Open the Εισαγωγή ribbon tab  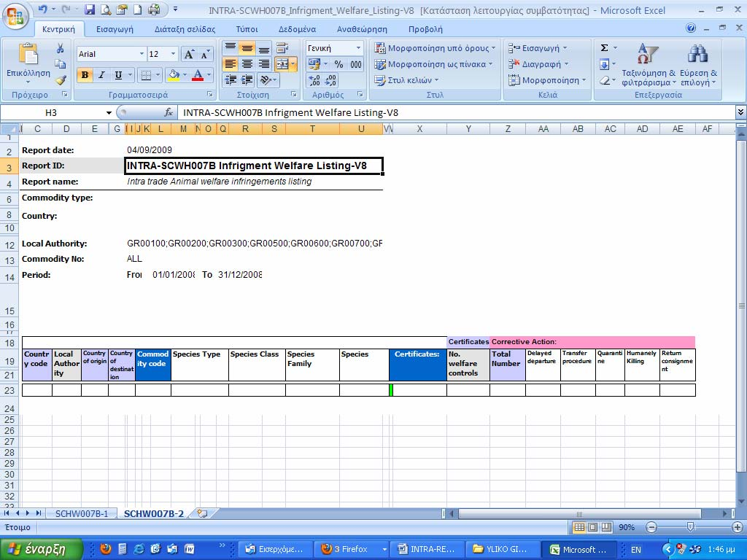pyautogui.click(x=115, y=29)
